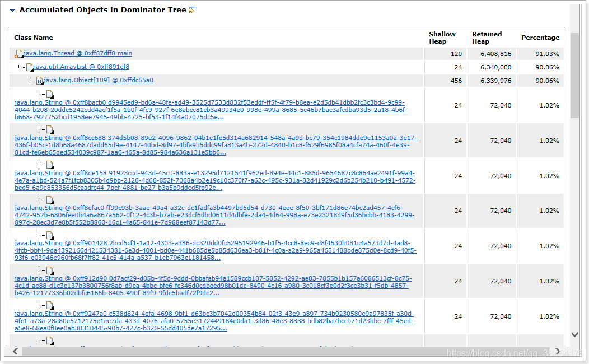This screenshot has height=364, width=589.
Task: Click the horizontal scrollbar left arrow
Action: tap(16, 351)
